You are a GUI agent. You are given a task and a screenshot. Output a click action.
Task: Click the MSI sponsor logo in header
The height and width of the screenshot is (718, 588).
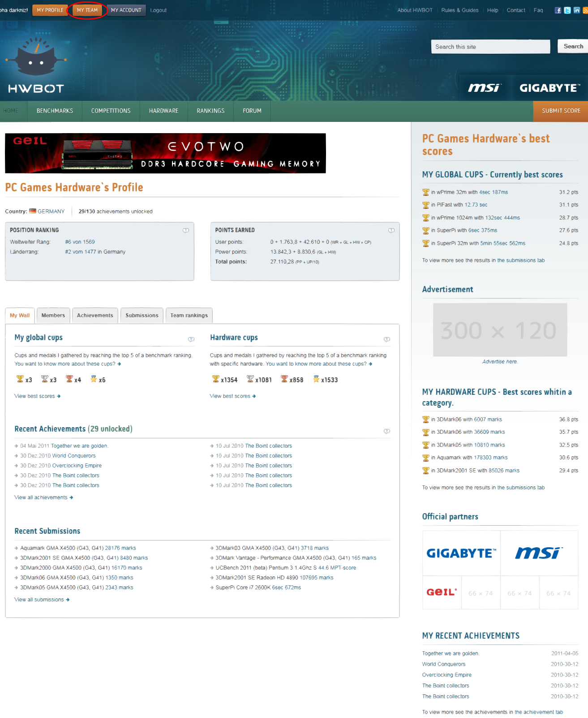click(484, 88)
